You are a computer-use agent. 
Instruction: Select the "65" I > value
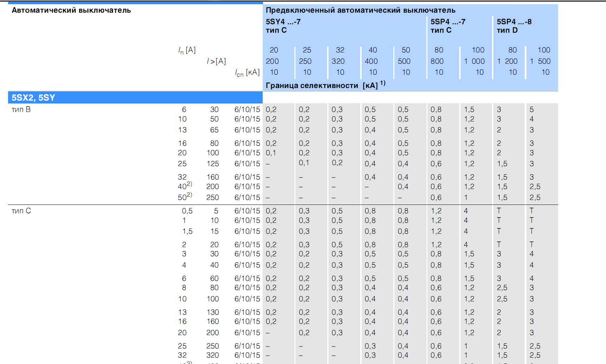pos(214,130)
